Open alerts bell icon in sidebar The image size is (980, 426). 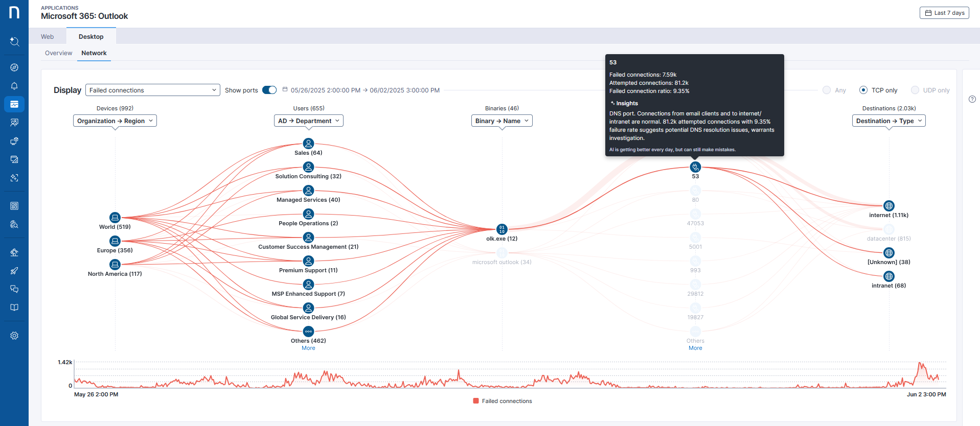[x=14, y=86]
